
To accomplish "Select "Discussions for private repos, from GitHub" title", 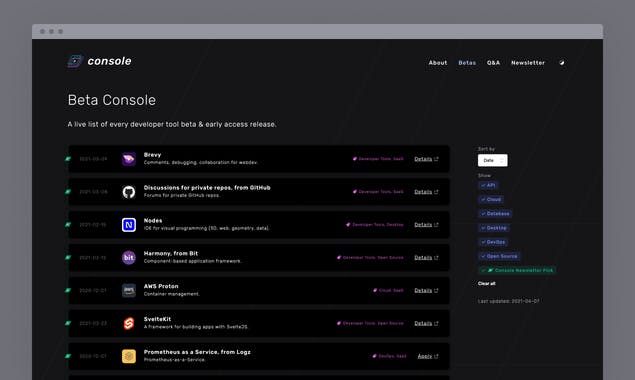I will tap(207, 188).
